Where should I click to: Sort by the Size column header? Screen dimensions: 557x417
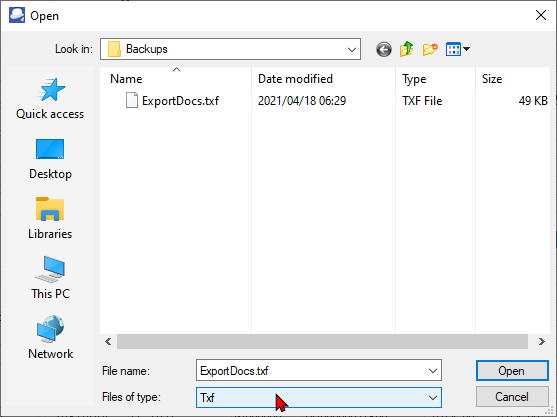(513, 79)
